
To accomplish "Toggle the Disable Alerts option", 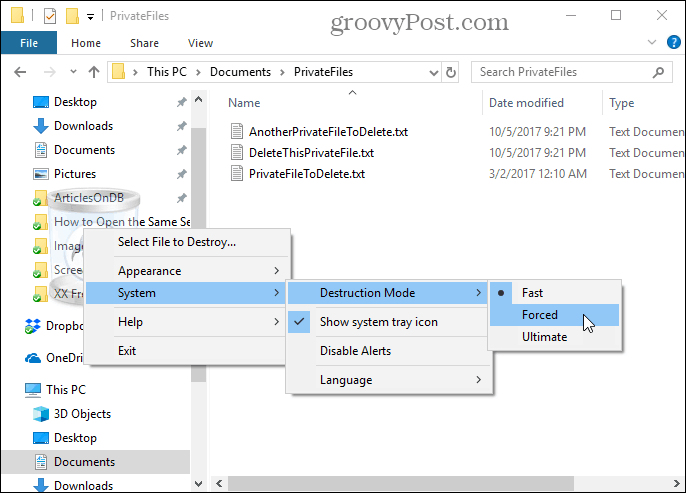I will pyautogui.click(x=388, y=351).
